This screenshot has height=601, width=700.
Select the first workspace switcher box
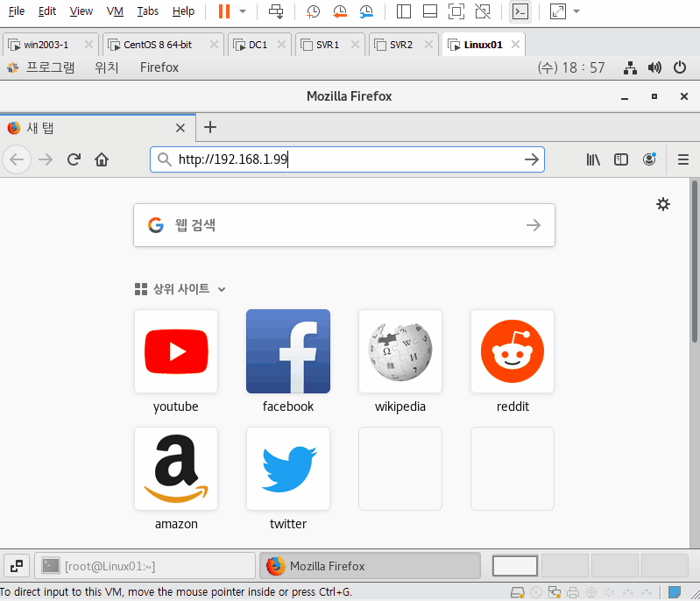tap(515, 566)
